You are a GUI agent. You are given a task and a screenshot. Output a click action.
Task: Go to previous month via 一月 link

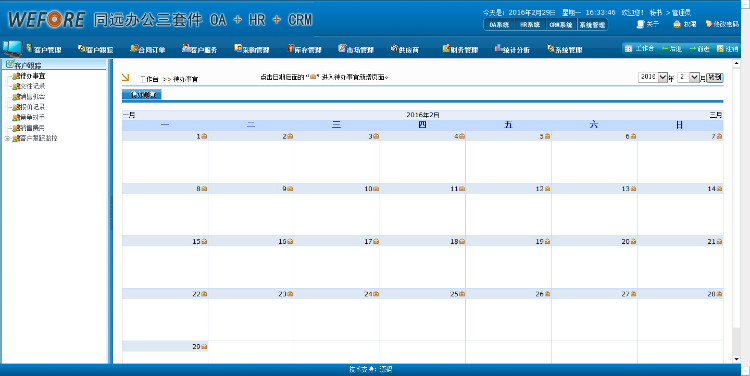pos(129,115)
